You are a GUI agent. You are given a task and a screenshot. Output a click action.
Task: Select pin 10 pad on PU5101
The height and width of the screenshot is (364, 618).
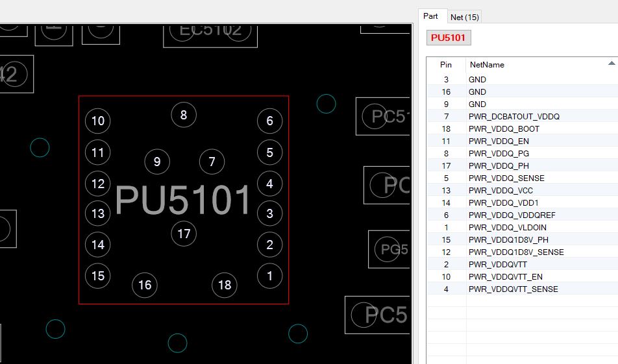tap(98, 121)
